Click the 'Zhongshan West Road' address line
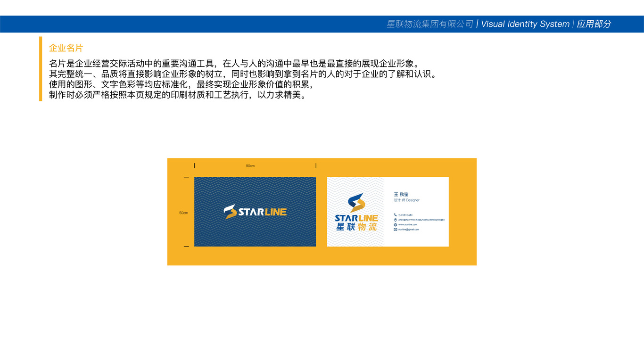644x362 pixels. coord(421,220)
